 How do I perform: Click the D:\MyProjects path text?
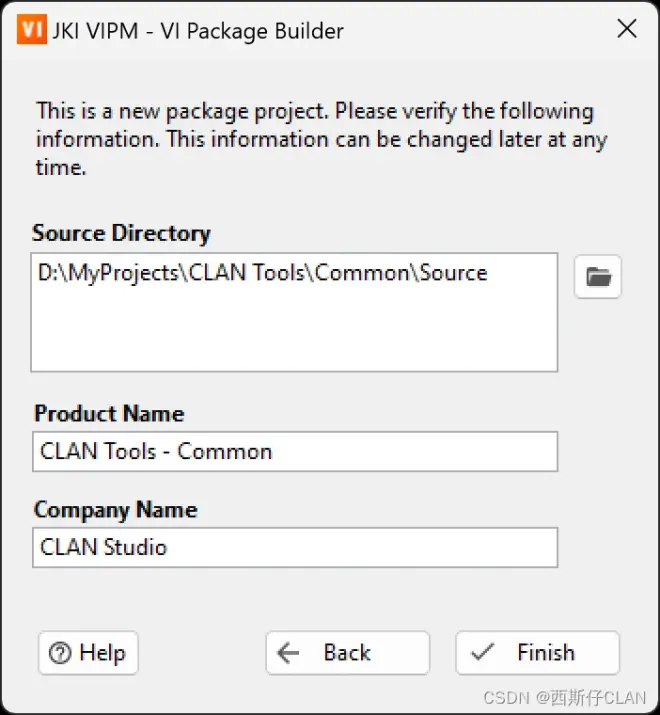[263, 273]
